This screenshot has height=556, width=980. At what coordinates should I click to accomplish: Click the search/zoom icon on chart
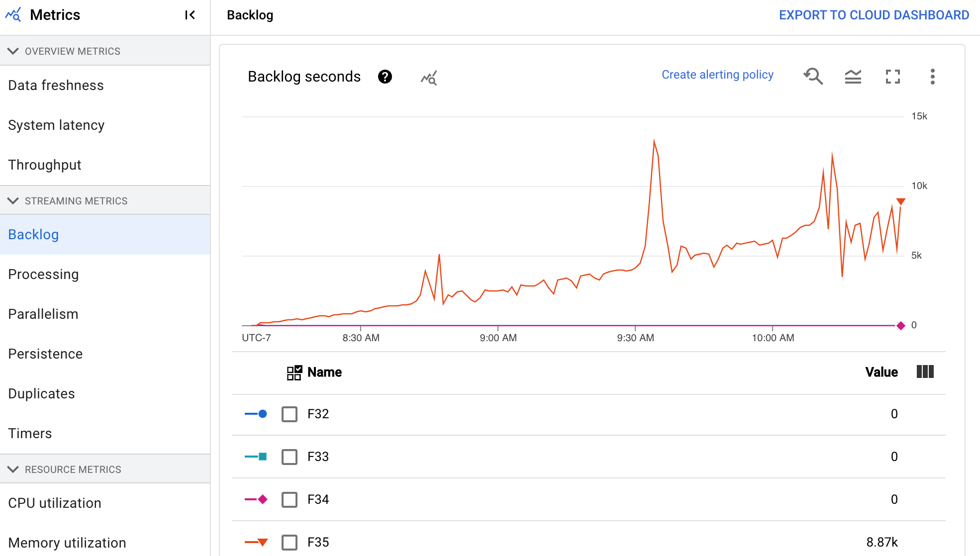814,76
